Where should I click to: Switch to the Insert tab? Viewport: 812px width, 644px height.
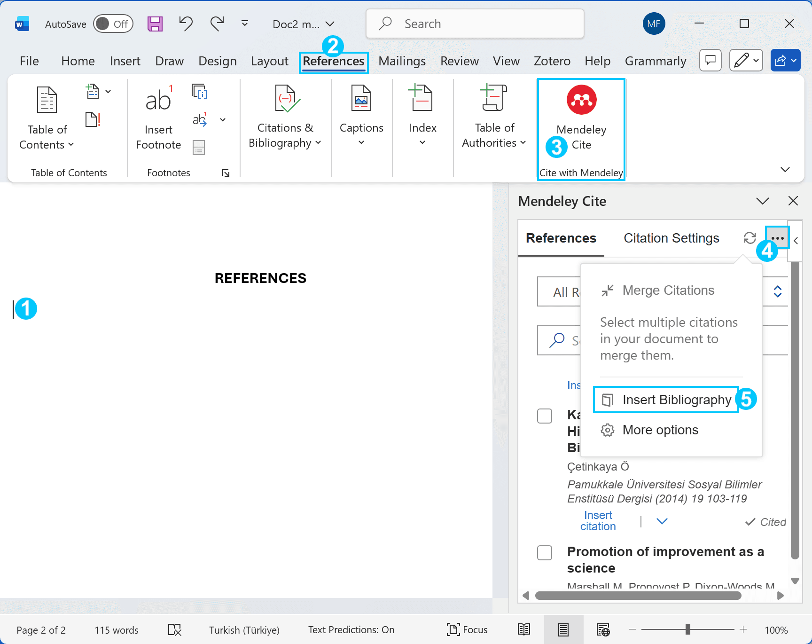click(125, 61)
